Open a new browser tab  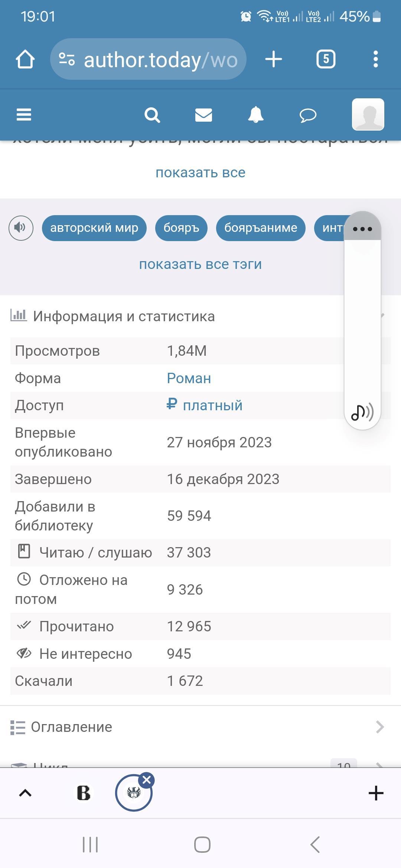(x=274, y=59)
